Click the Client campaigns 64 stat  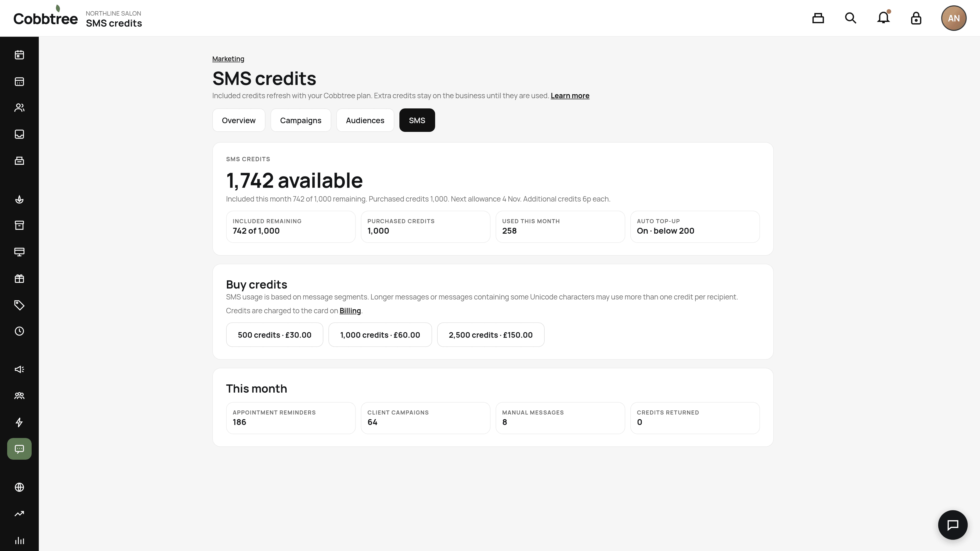point(425,418)
